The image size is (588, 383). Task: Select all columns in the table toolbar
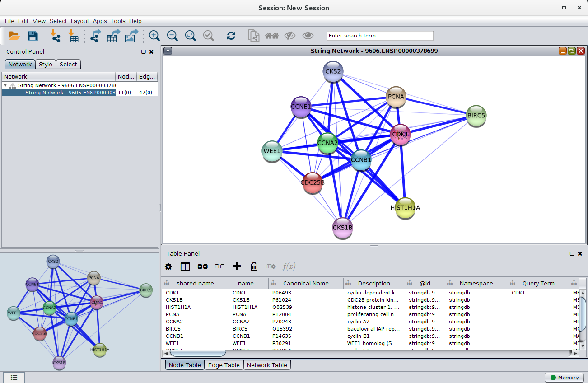point(203,266)
